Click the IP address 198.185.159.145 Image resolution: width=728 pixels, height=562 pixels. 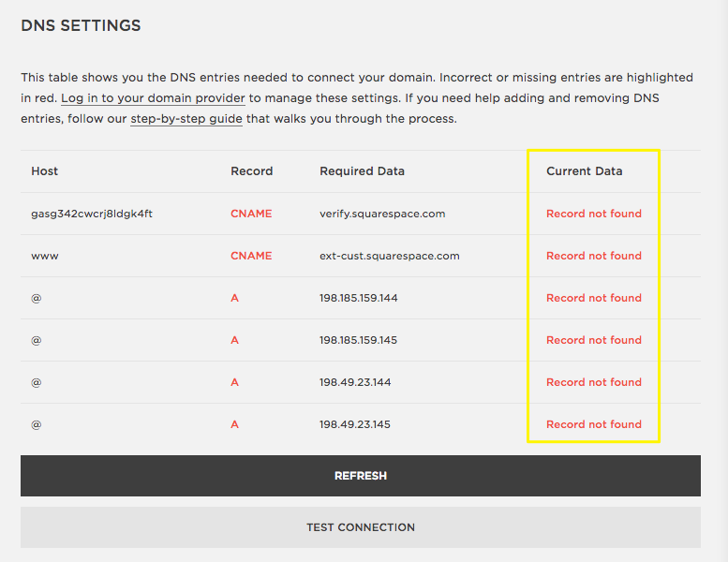tap(358, 340)
